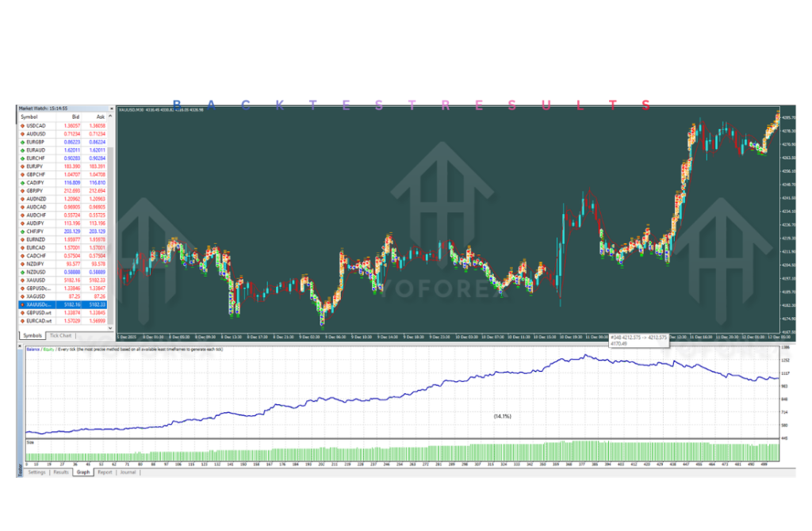Click the red diamond icon next to XAUUSD
The width and height of the screenshot is (812, 531).
[24, 281]
